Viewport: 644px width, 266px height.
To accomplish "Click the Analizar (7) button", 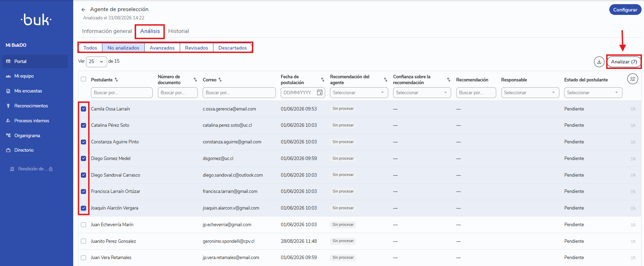I will click(x=624, y=62).
